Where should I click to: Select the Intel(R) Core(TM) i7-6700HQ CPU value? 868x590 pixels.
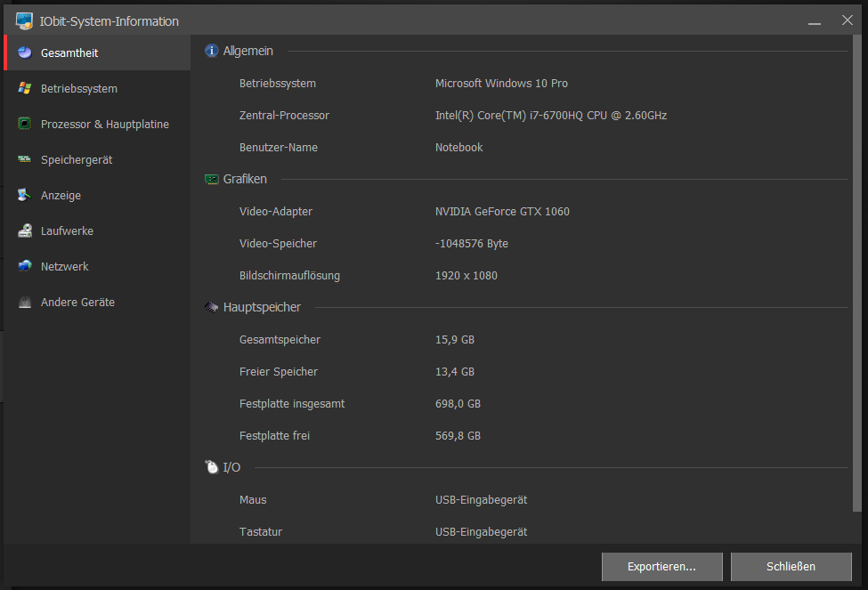point(551,115)
